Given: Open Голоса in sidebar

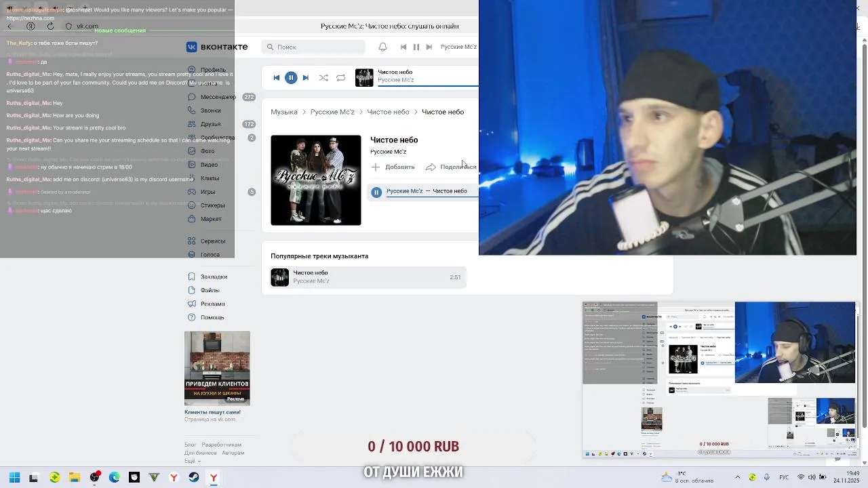Looking at the screenshot, I should pos(210,255).
